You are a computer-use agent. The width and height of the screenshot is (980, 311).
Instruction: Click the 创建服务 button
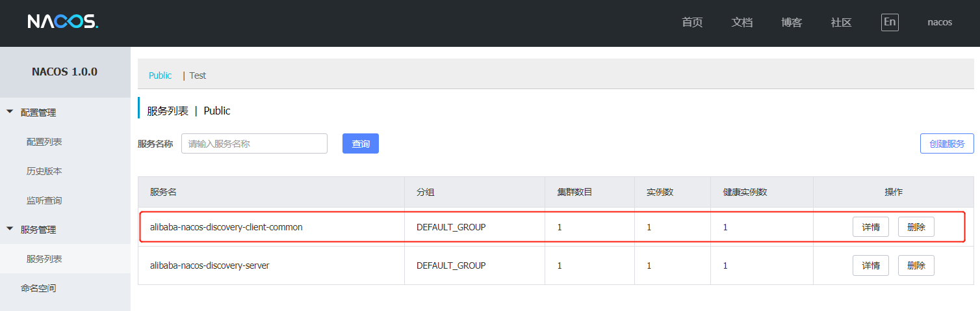coord(947,144)
